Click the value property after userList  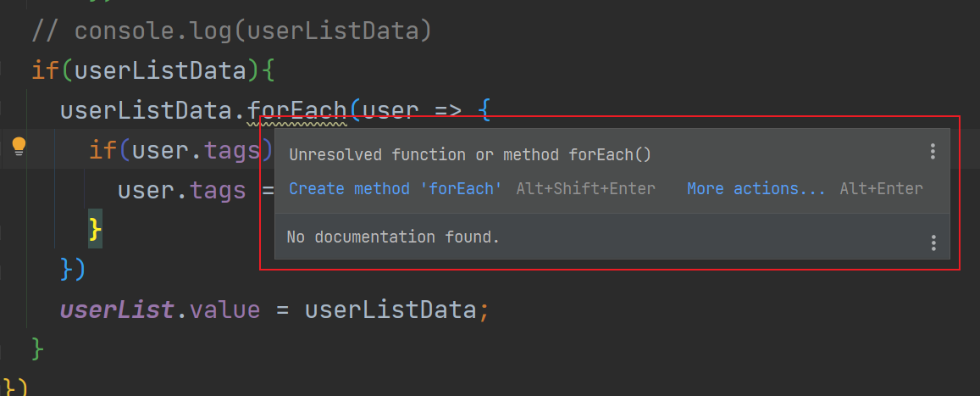(x=225, y=310)
